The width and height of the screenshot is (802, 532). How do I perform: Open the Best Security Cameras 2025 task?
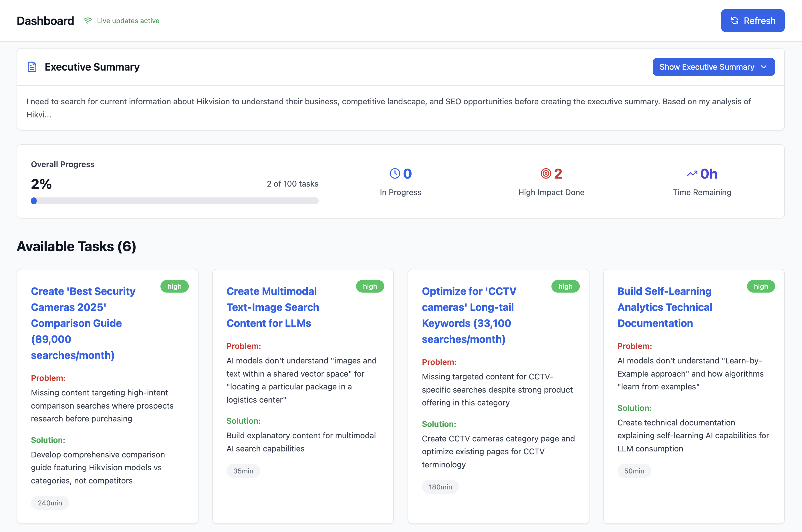(83, 323)
